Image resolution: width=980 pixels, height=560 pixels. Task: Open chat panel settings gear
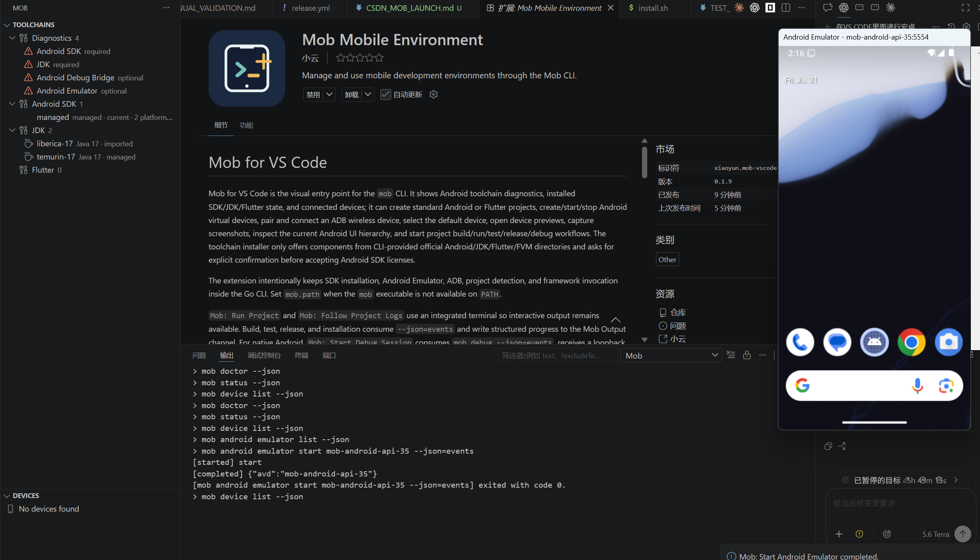tap(966, 27)
